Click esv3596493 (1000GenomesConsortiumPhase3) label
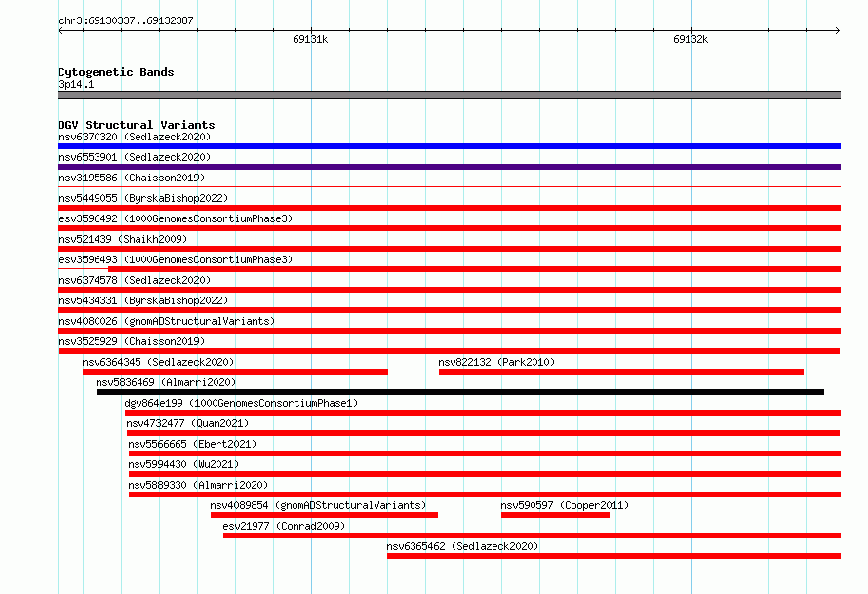This screenshot has width=868, height=594. coord(176,259)
